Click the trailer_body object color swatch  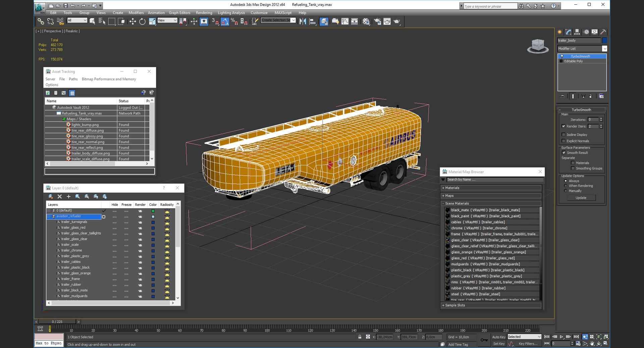(x=604, y=40)
